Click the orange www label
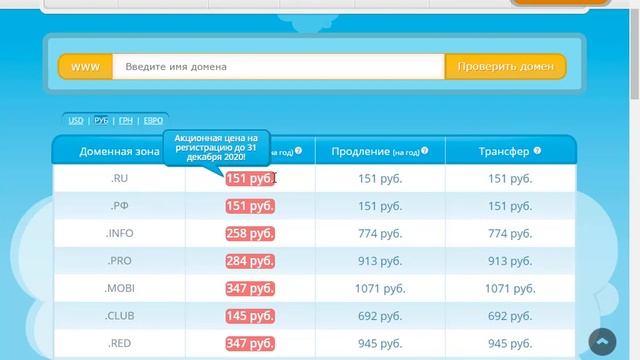This screenshot has width=640, height=360. click(x=85, y=67)
